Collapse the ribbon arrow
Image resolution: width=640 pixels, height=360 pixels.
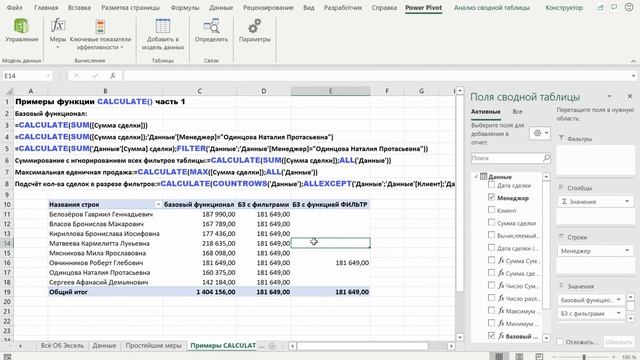pos(633,61)
